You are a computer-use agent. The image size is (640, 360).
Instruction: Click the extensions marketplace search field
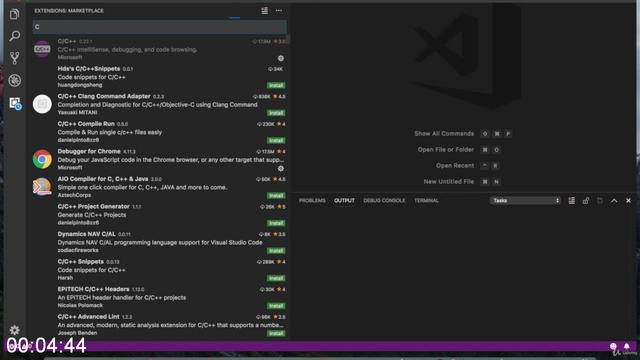coord(160,27)
